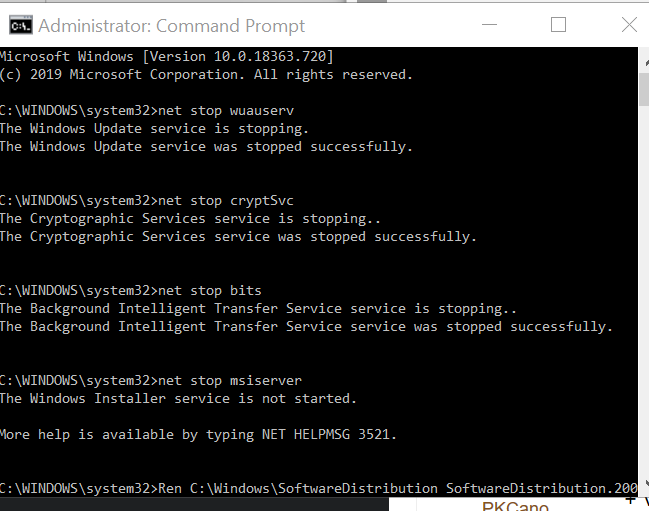
Task: Click the "net stop bits" command line
Action: click(x=131, y=290)
